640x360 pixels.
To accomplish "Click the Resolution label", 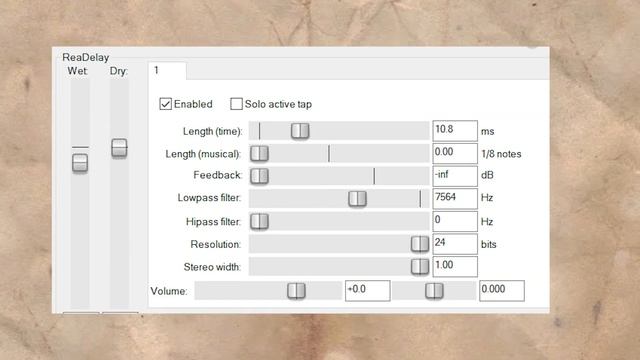I will click(x=216, y=244).
